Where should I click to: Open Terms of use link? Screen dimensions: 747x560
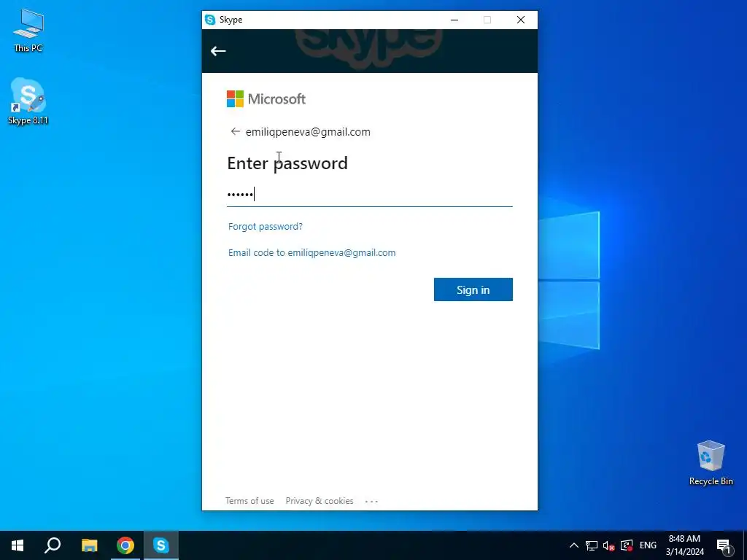249,501
